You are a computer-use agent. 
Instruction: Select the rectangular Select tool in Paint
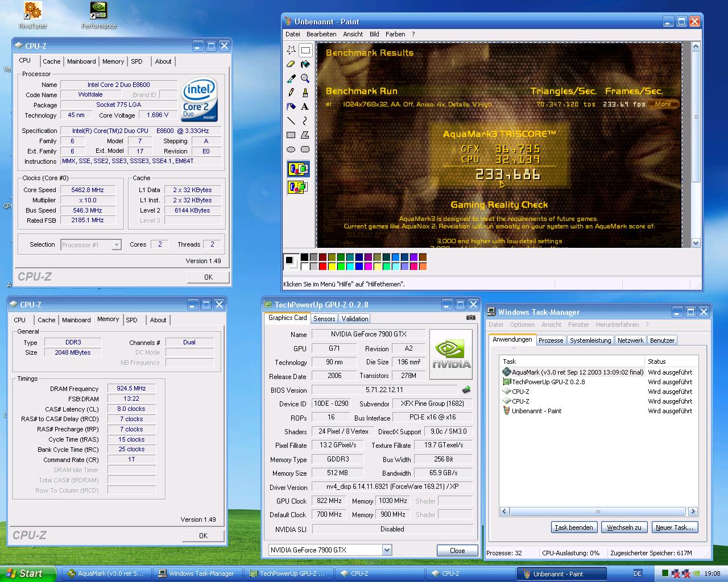tap(305, 50)
